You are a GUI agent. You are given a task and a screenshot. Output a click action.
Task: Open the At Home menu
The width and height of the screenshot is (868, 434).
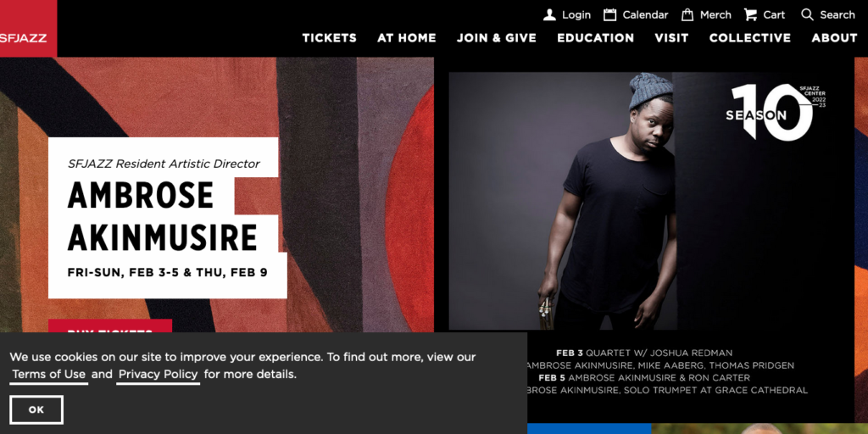coord(406,38)
